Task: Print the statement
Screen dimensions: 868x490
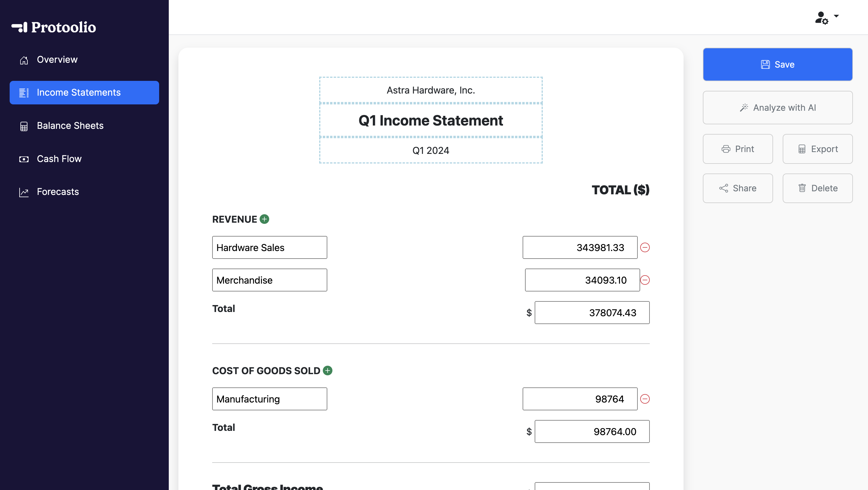Action: pyautogui.click(x=737, y=149)
